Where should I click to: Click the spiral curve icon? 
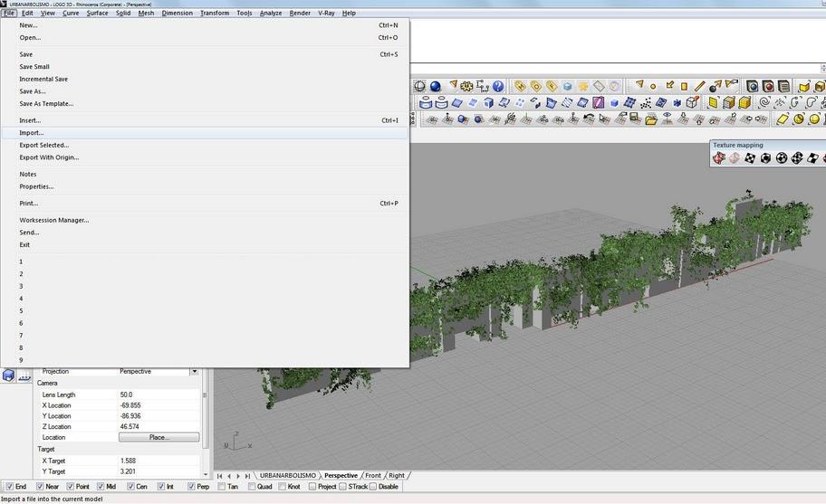coord(764,102)
